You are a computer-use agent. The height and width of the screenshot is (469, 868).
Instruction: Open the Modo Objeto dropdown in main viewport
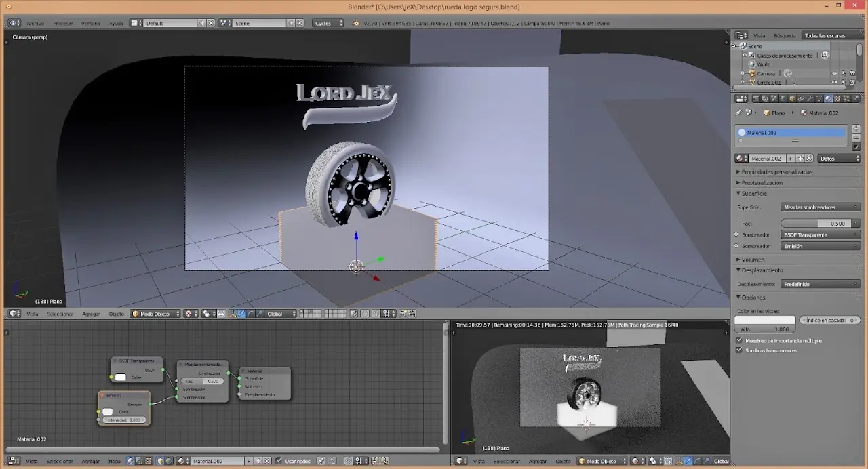[x=156, y=314]
